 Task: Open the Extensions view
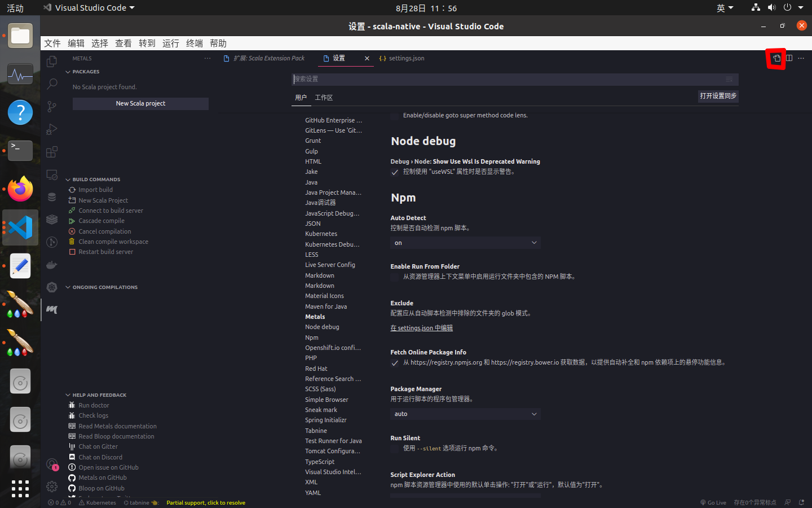51,151
